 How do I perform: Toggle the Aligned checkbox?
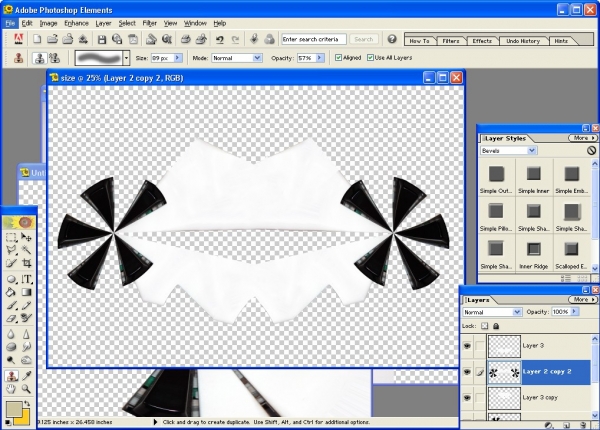pyautogui.click(x=338, y=58)
